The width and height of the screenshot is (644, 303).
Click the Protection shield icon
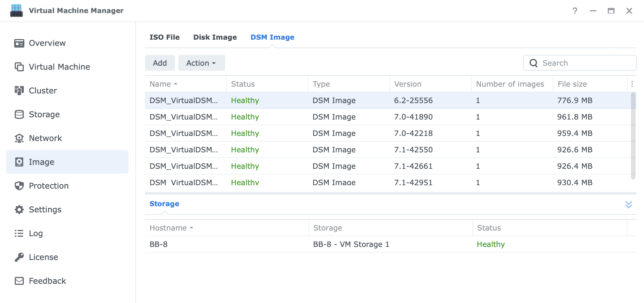[x=19, y=186]
